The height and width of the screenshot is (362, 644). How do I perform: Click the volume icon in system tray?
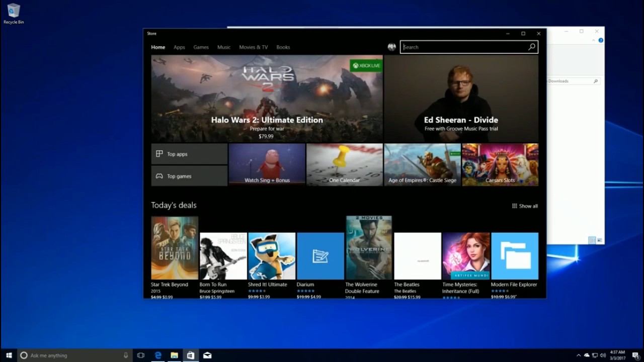(603, 355)
